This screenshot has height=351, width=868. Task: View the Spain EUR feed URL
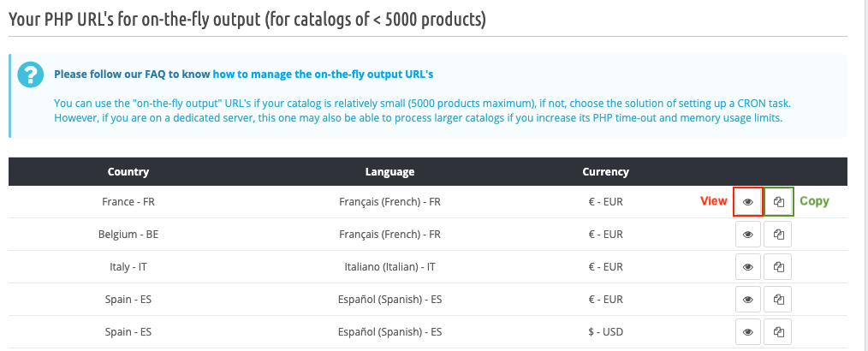tap(748, 300)
